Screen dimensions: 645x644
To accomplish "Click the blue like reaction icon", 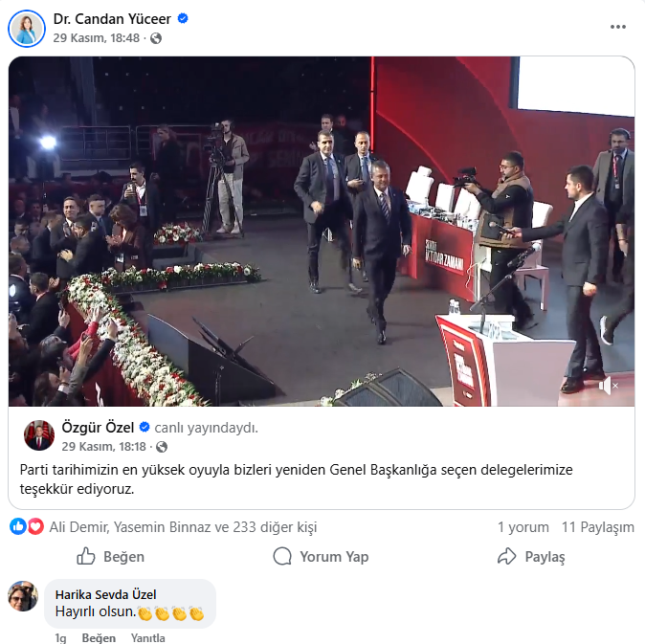I will [x=18, y=526].
